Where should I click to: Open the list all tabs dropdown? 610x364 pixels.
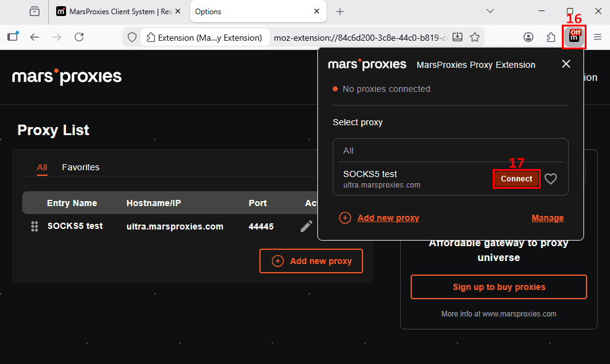(490, 11)
